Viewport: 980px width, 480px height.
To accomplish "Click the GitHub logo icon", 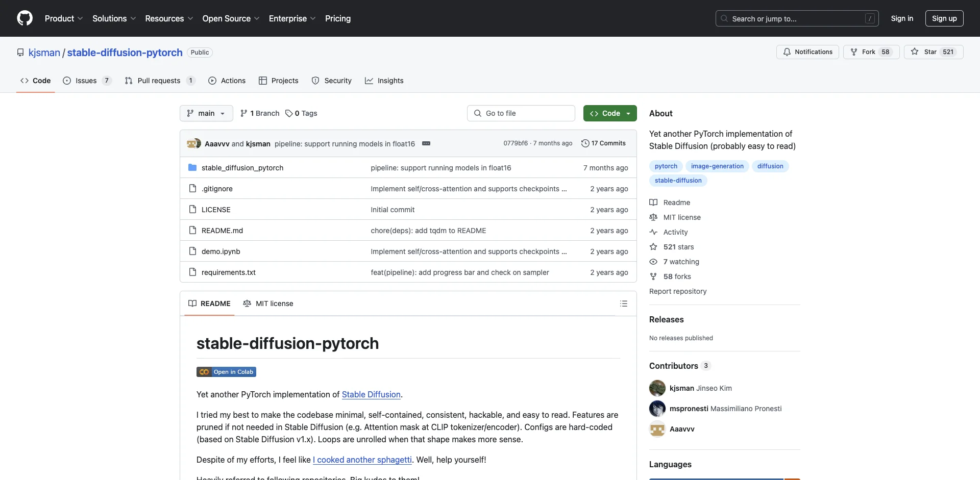I will pyautogui.click(x=24, y=18).
